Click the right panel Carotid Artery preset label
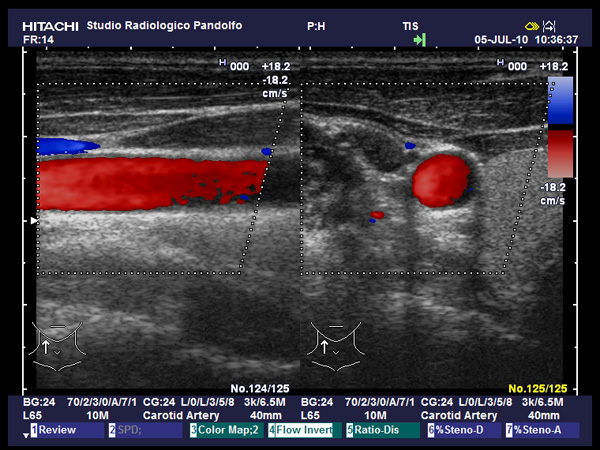The width and height of the screenshot is (600, 450). pyautogui.click(x=459, y=416)
